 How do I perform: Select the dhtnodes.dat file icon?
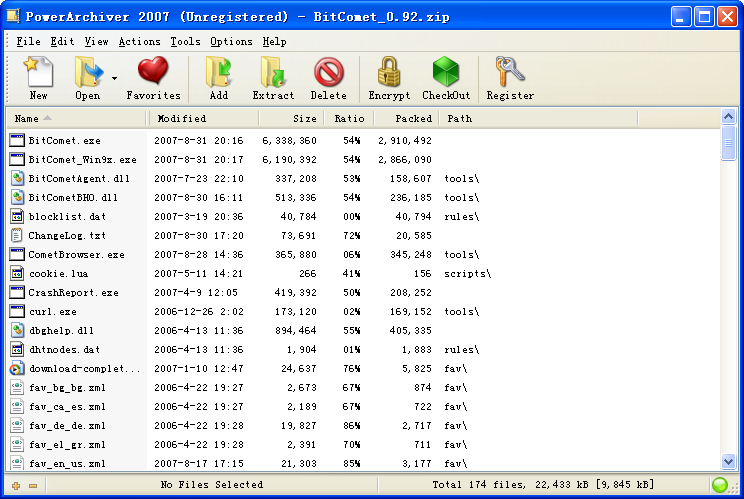(17, 349)
